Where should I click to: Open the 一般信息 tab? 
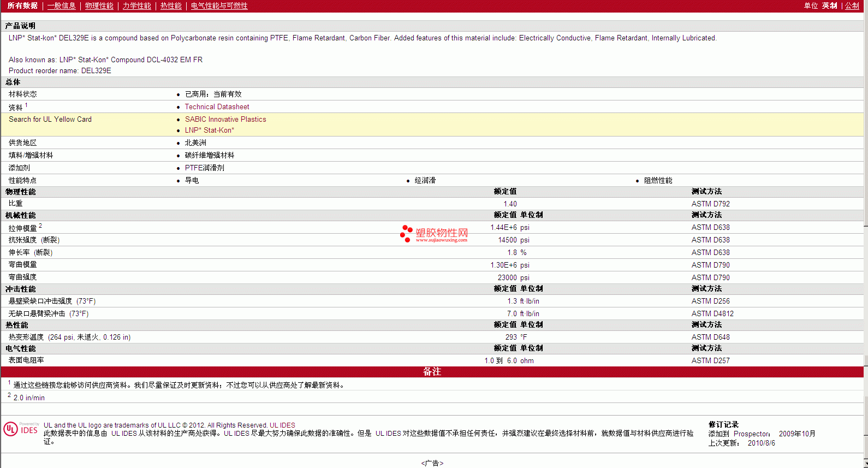point(61,5)
